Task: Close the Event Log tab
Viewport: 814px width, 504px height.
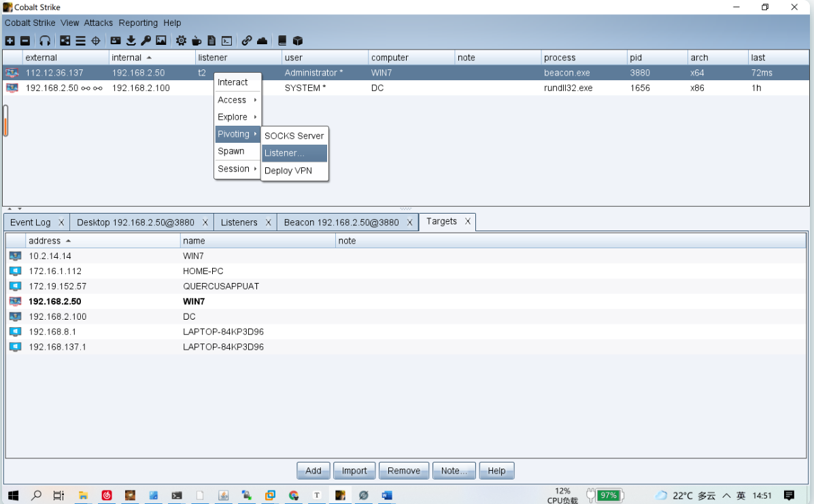Action: (x=61, y=222)
